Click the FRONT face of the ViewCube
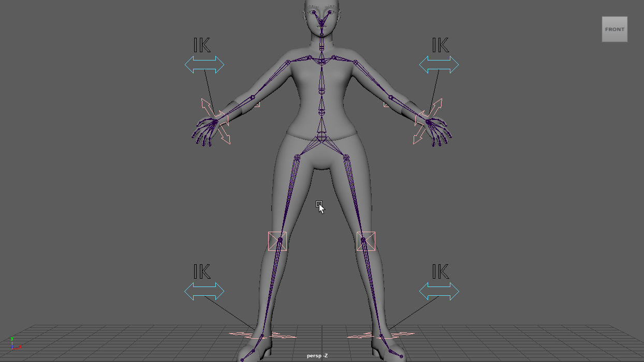 tap(614, 29)
